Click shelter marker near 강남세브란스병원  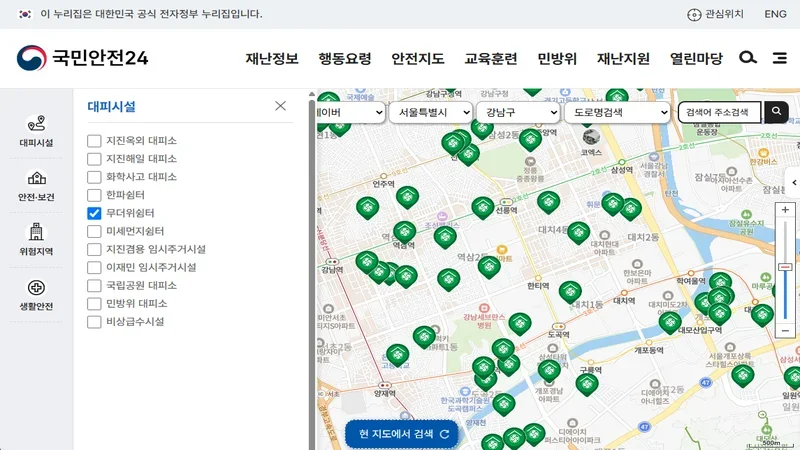519,323
